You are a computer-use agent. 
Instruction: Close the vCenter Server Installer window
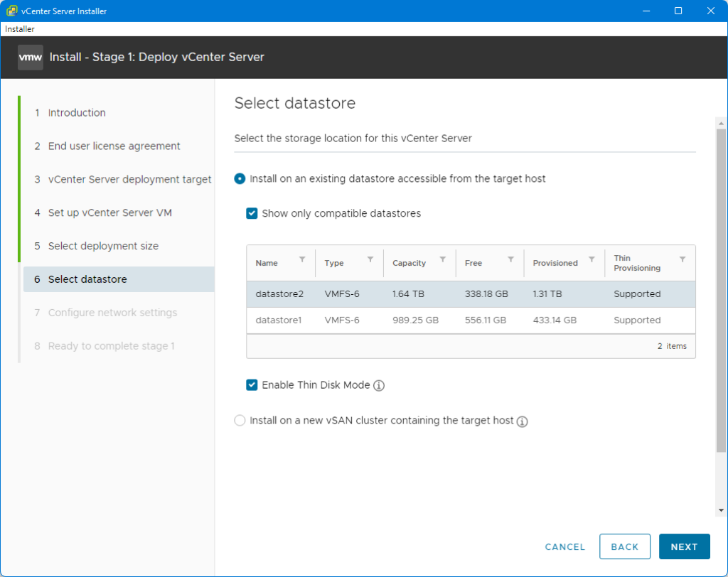[711, 11]
